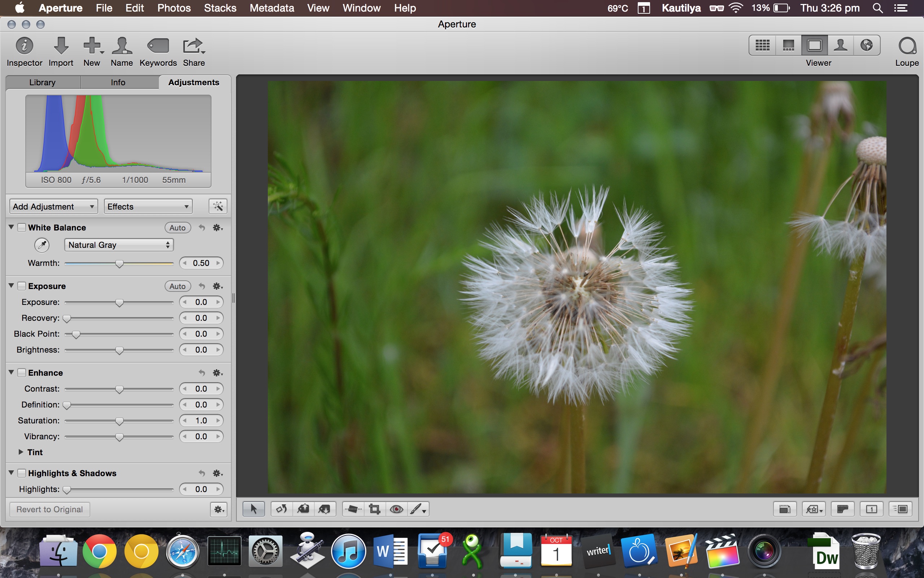
Task: Open the Enhance gear action menu
Action: [218, 373]
